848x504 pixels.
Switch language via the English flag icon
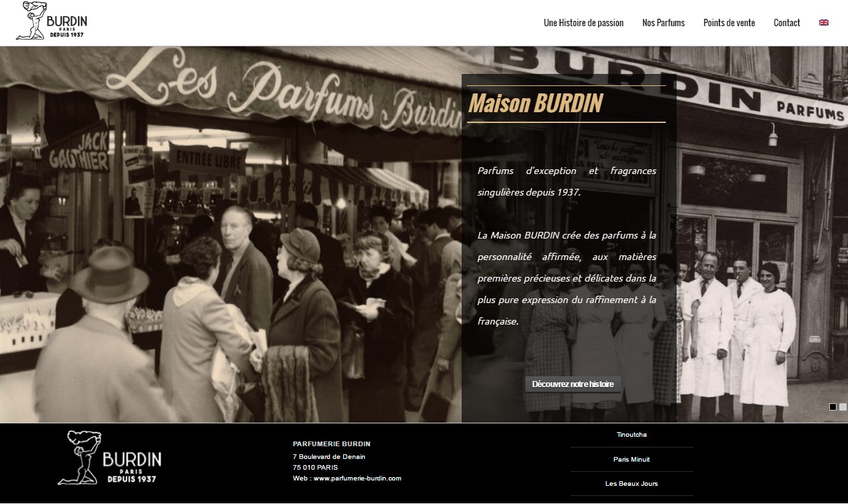click(824, 22)
